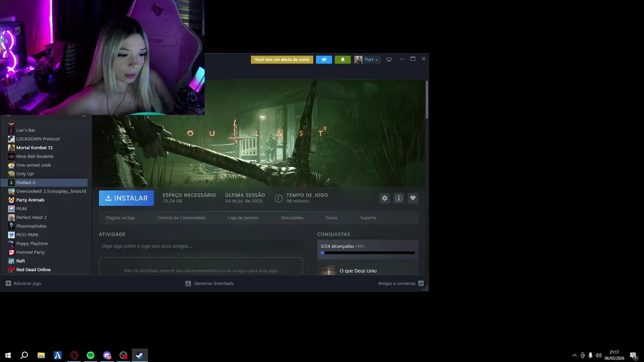This screenshot has width=644, height=362.
Task: Click the PEAK game icon
Action: [11, 209]
